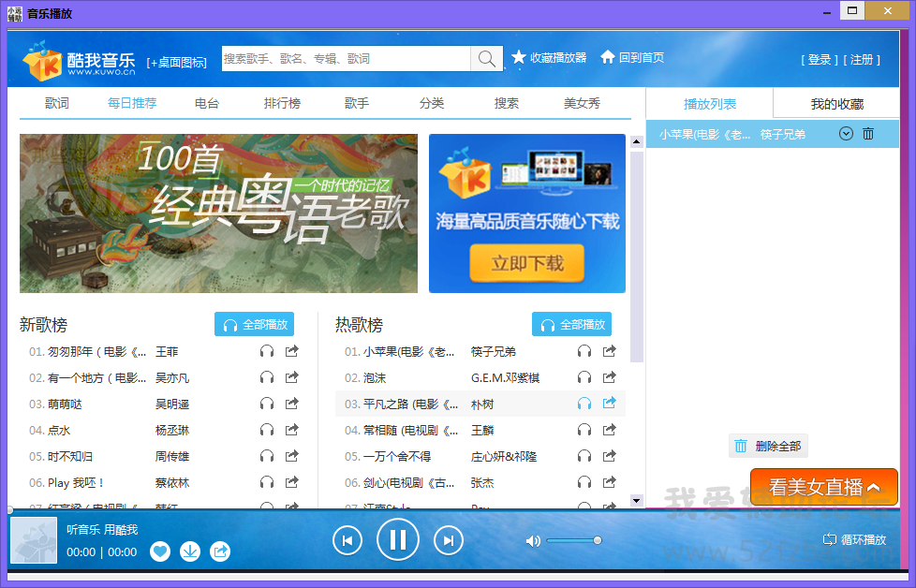The height and width of the screenshot is (588, 916).
Task: Share 平凡之路 with its blue share icon
Action: pyautogui.click(x=610, y=403)
